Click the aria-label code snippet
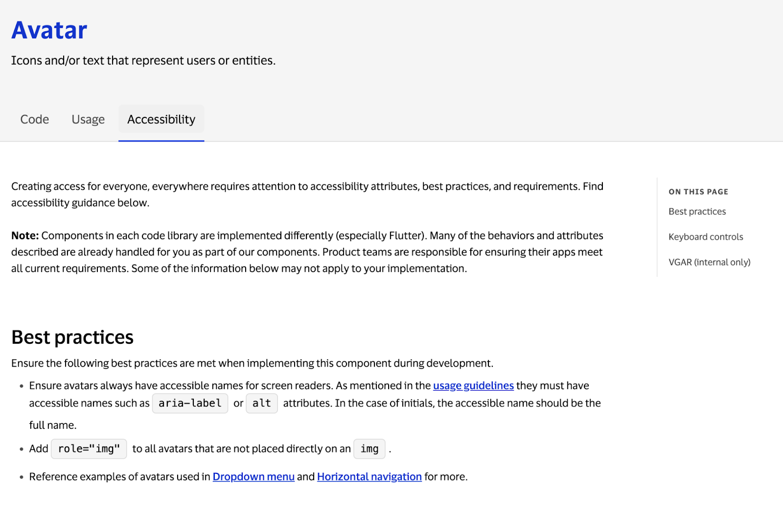The height and width of the screenshot is (532, 783). (x=190, y=403)
